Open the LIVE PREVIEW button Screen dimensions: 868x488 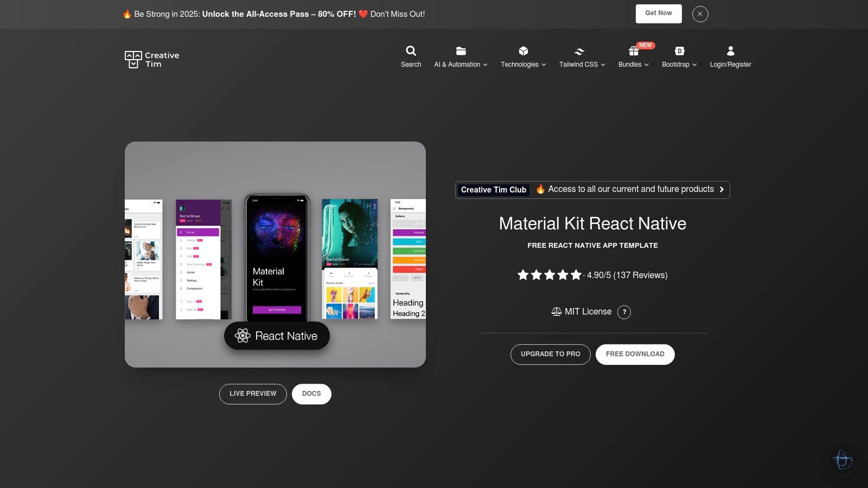(x=253, y=394)
